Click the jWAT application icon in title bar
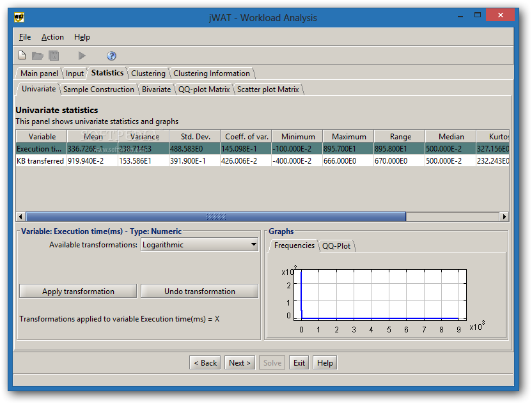 coord(19,17)
